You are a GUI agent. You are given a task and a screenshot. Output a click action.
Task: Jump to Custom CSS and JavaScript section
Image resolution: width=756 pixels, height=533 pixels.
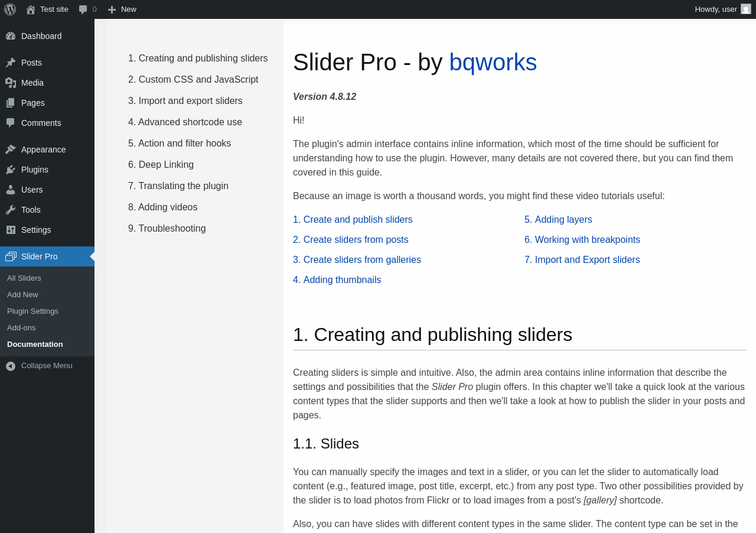tap(193, 80)
